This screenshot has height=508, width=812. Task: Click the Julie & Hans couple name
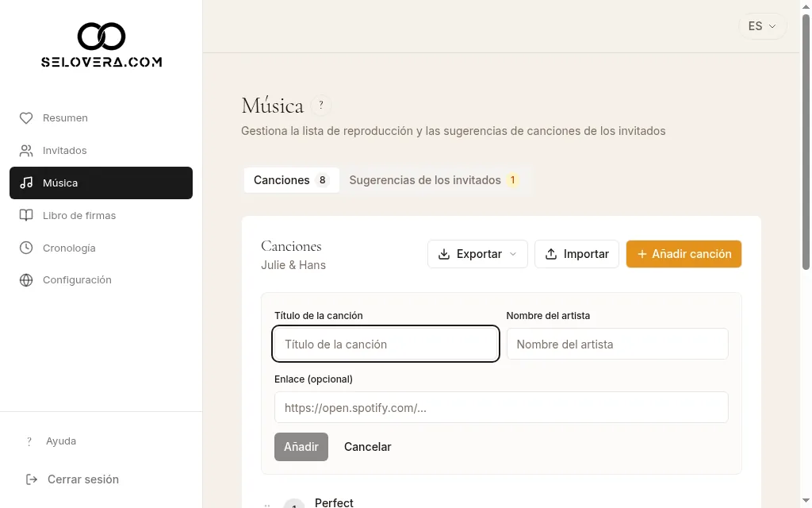[x=293, y=265]
